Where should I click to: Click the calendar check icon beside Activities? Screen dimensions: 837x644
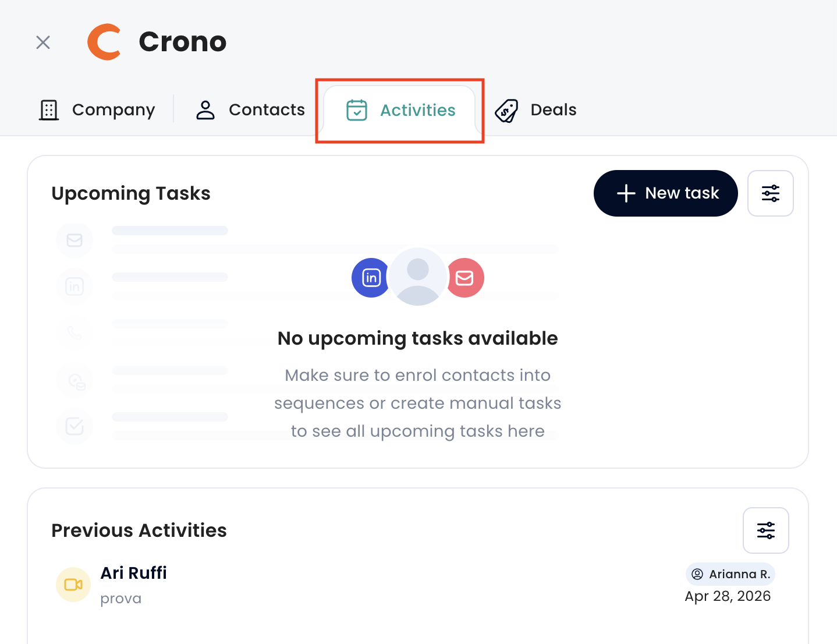(x=357, y=110)
